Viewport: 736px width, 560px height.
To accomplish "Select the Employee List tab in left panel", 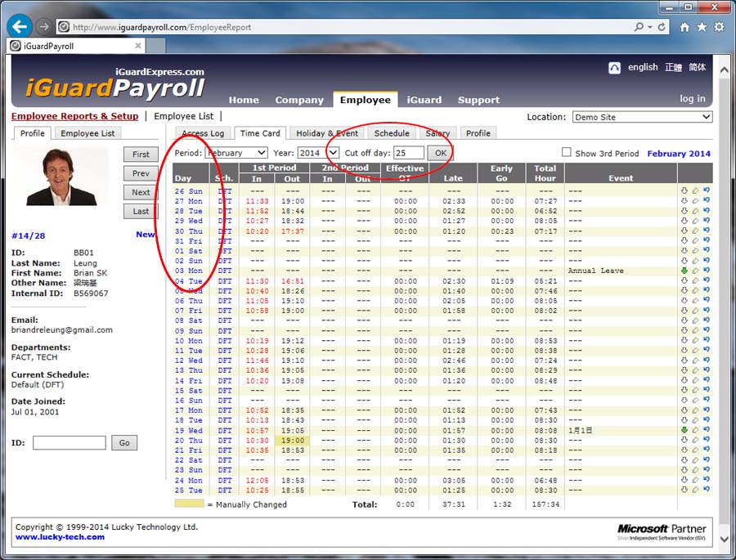I will [88, 133].
